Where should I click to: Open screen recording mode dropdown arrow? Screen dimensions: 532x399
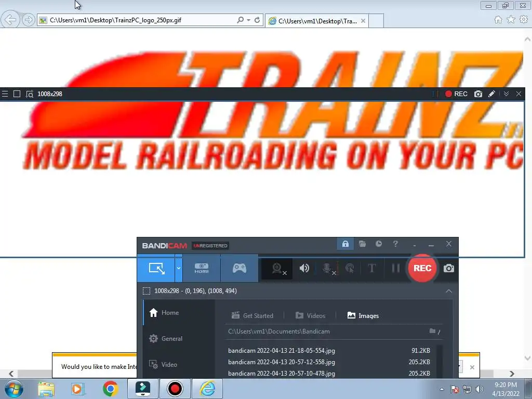click(x=179, y=268)
